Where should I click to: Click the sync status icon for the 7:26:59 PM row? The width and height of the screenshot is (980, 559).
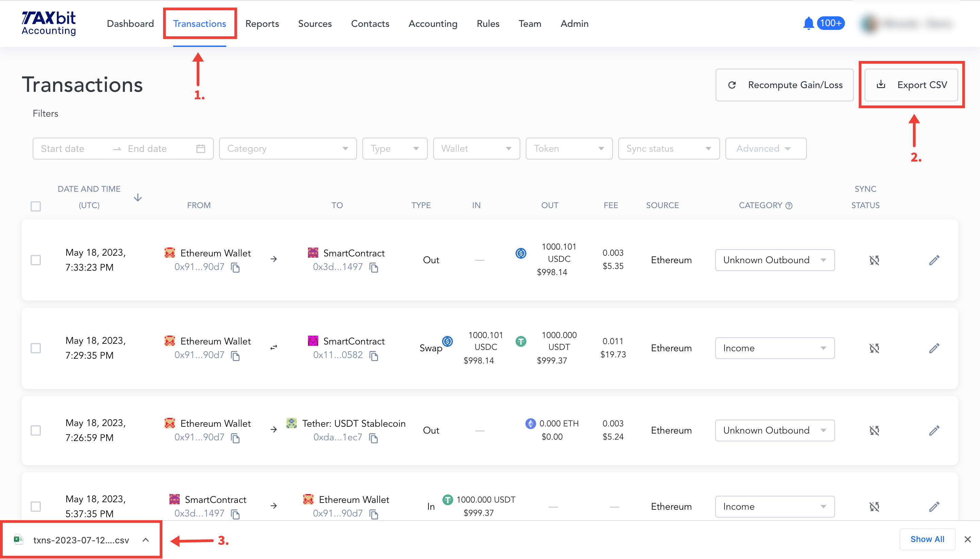pos(875,430)
